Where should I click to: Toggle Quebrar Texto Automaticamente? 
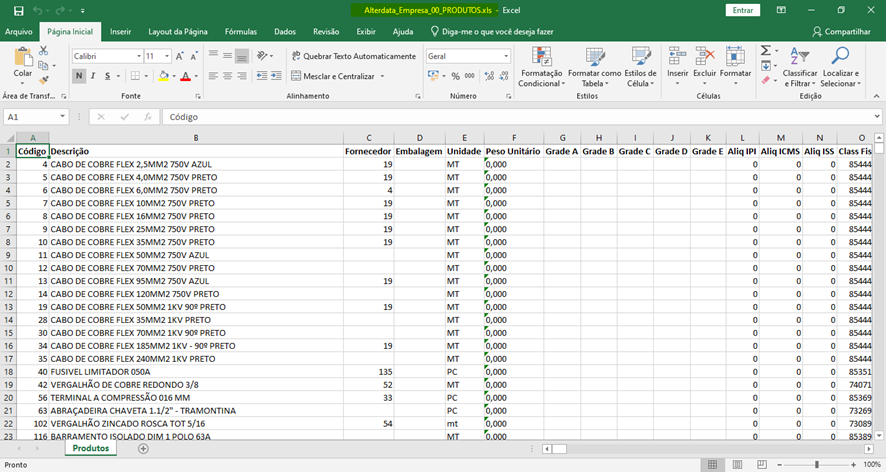352,56
